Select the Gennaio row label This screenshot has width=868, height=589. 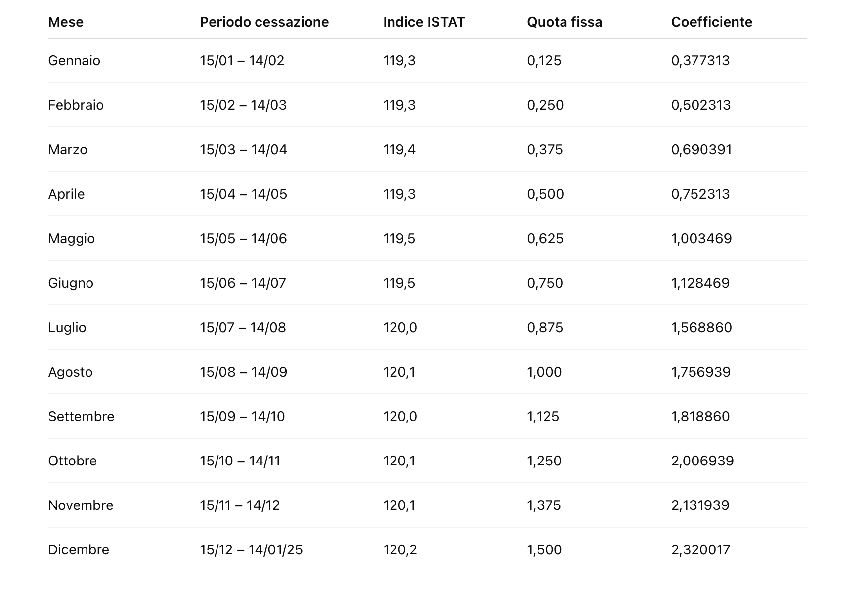point(74,61)
